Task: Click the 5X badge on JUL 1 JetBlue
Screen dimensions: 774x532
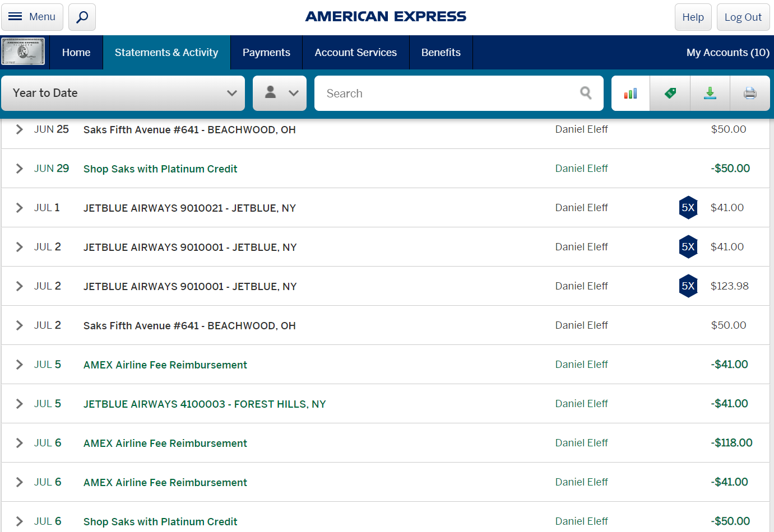Action: point(688,208)
